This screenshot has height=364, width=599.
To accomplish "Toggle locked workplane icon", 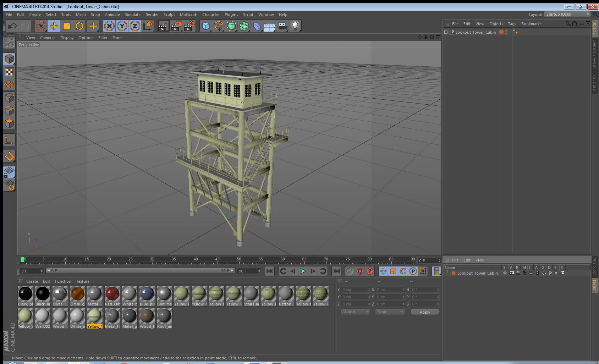I will (9, 172).
